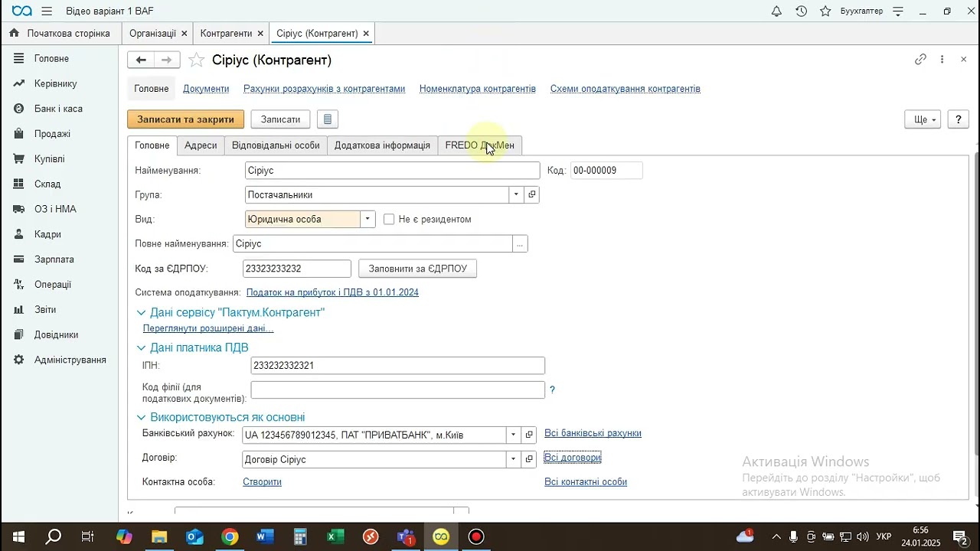Open Номенклатура контрагентів link
The width and height of the screenshot is (980, 551).
pos(478,89)
